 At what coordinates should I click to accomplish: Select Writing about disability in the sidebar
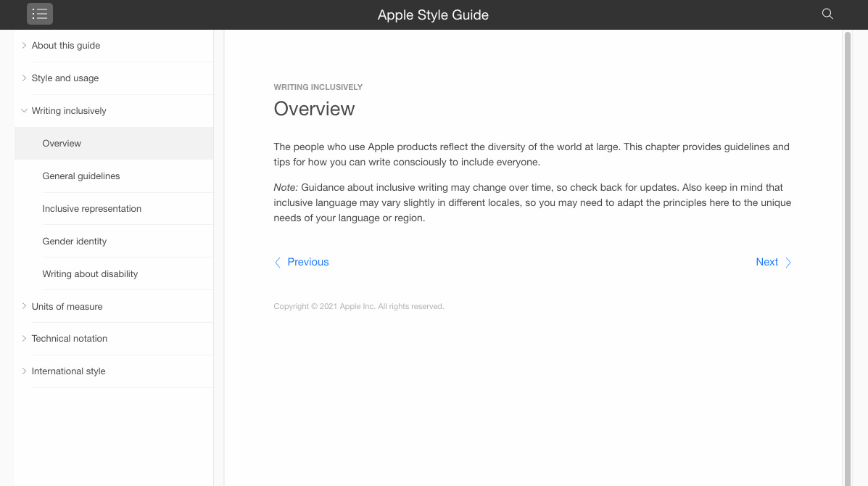coord(90,273)
